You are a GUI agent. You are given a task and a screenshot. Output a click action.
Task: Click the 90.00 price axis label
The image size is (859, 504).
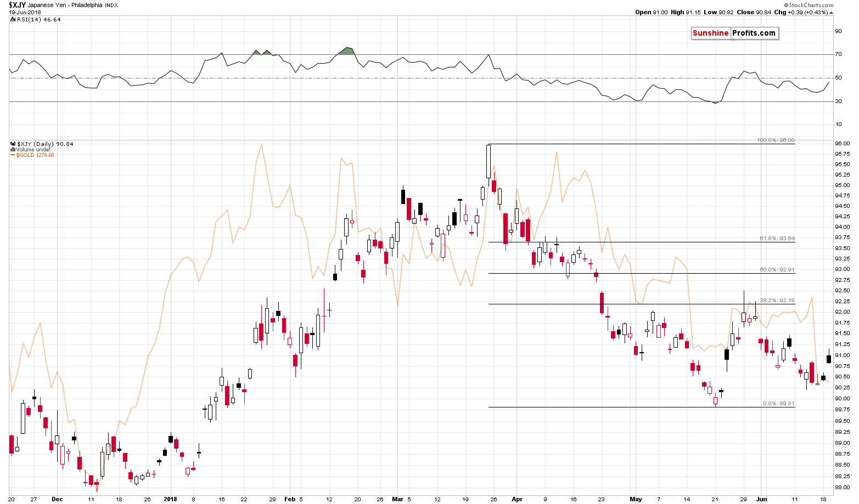(x=843, y=398)
